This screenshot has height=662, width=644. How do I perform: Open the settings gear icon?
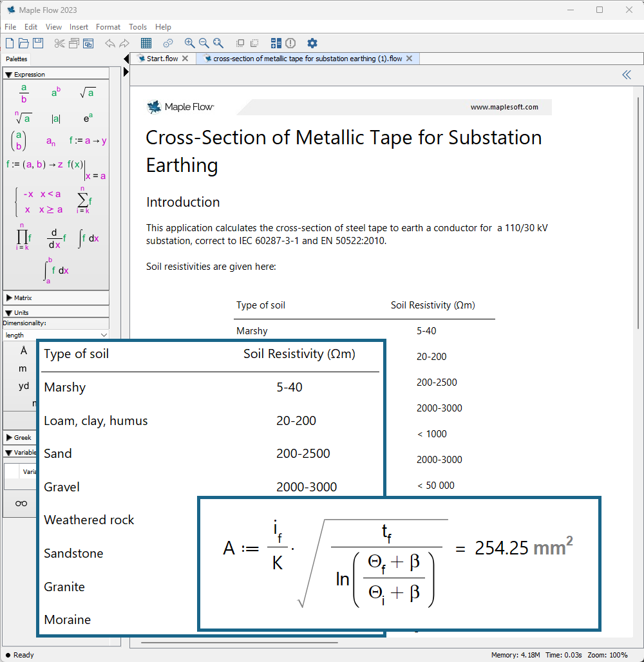tap(312, 43)
